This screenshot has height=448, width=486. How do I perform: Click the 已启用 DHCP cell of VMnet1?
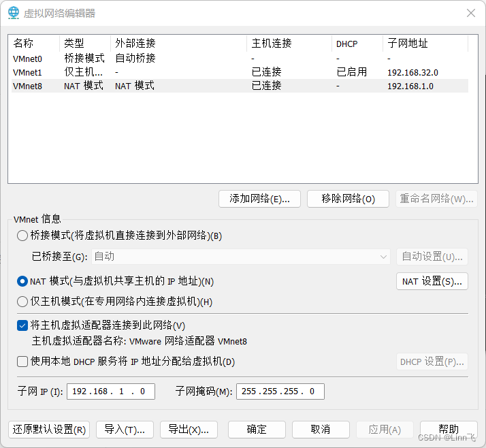[x=352, y=72]
